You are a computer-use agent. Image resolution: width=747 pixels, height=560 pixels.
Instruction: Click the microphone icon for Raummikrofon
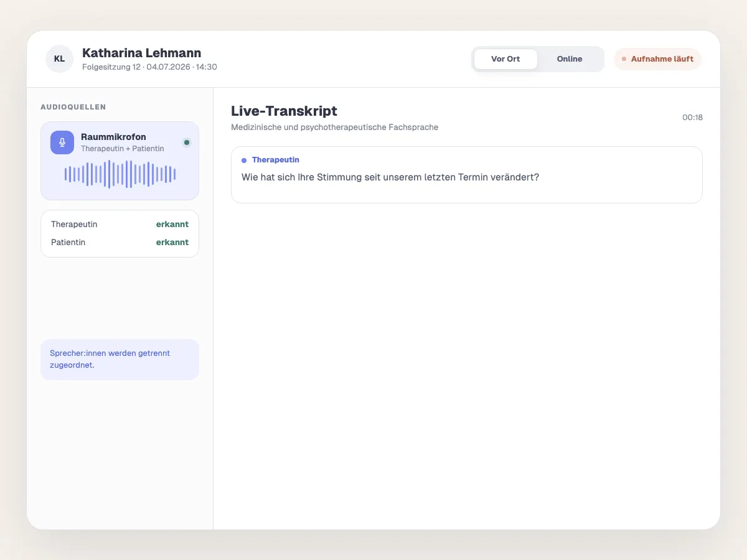[x=62, y=142]
